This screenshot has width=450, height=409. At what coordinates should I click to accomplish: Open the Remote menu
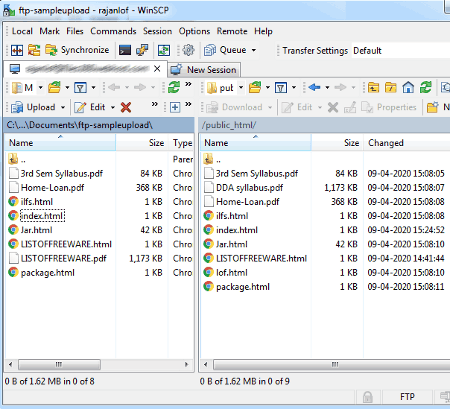pyautogui.click(x=232, y=31)
